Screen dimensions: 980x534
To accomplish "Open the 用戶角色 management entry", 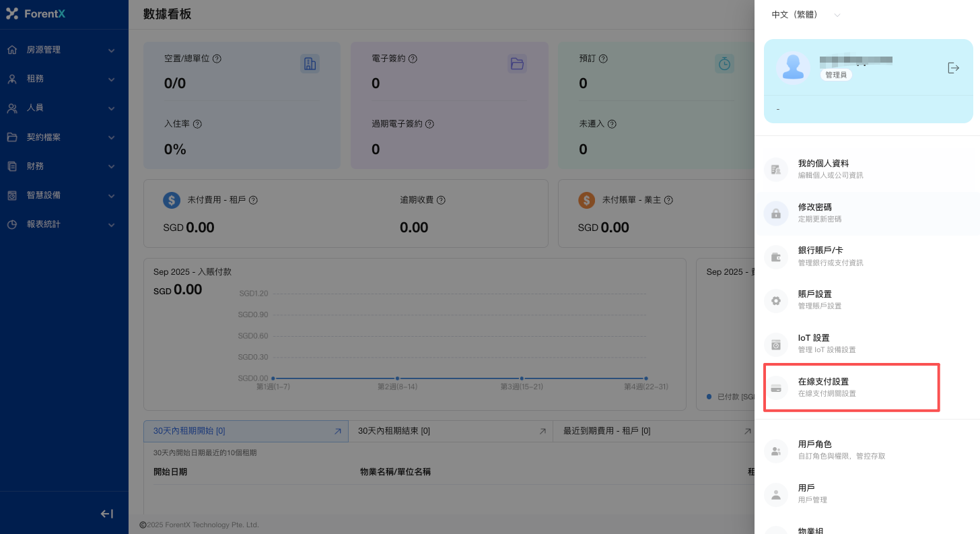I will pos(815,449).
